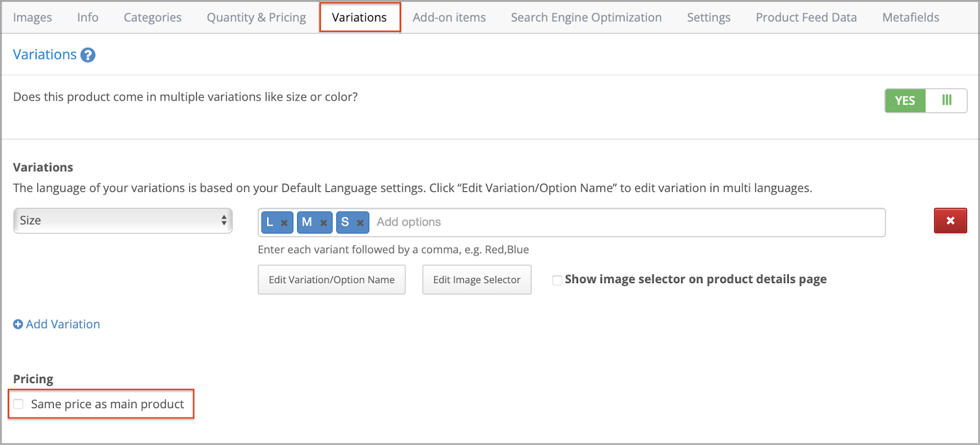The image size is (980, 445).
Task: Click the Add Variation link
Action: tap(62, 324)
